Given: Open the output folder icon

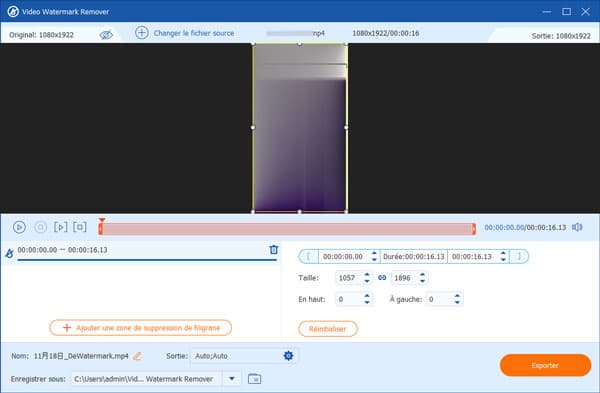Looking at the screenshot, I should coord(254,379).
